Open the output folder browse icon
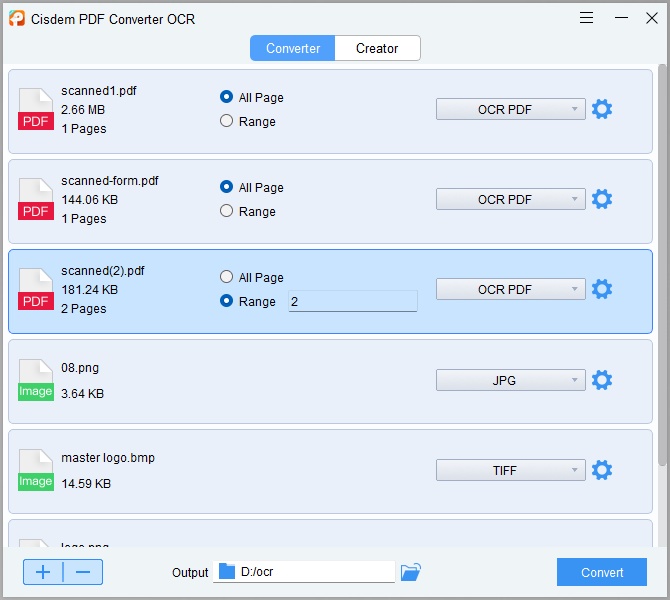 click(x=411, y=572)
